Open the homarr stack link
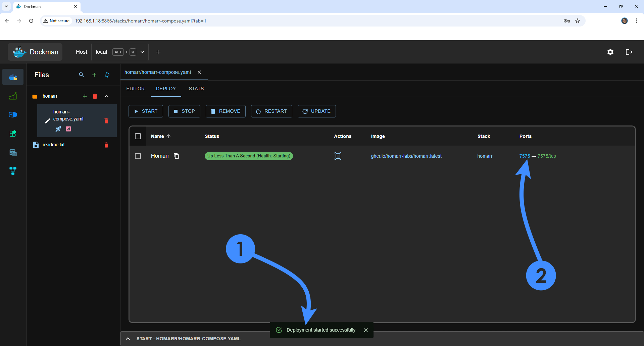Image resolution: width=644 pixels, height=346 pixels. [485, 156]
